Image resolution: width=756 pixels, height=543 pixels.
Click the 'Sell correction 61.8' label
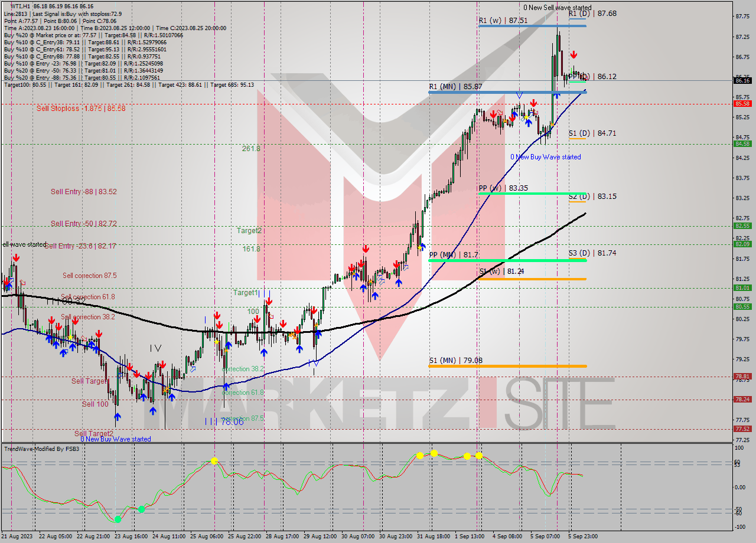[88, 297]
